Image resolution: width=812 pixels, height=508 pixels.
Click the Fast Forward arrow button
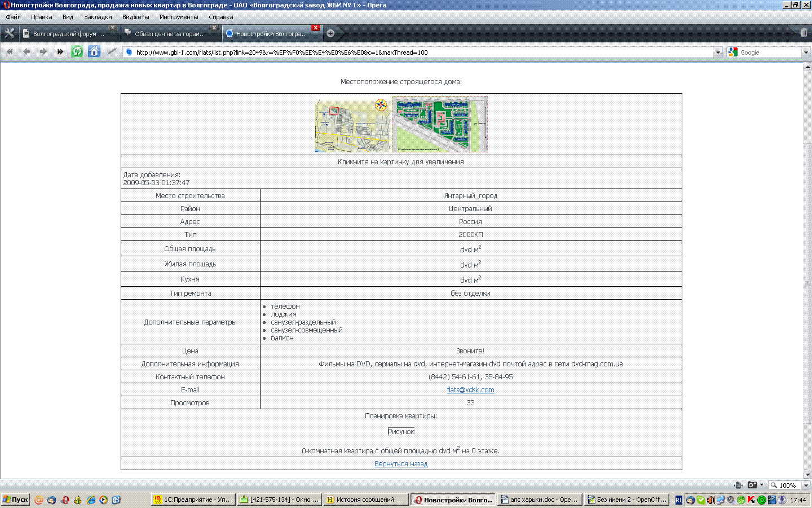pos(60,52)
